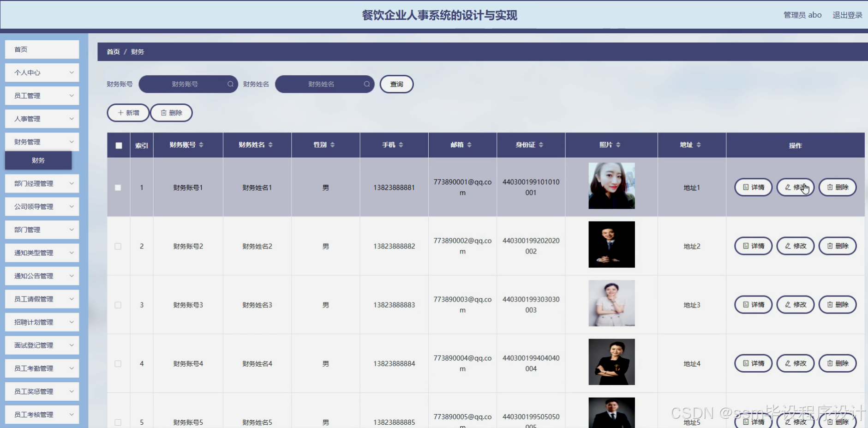Viewport: 868px width, 428px height.
Task: Click 修改 for 财务账号3 row
Action: (x=796, y=305)
